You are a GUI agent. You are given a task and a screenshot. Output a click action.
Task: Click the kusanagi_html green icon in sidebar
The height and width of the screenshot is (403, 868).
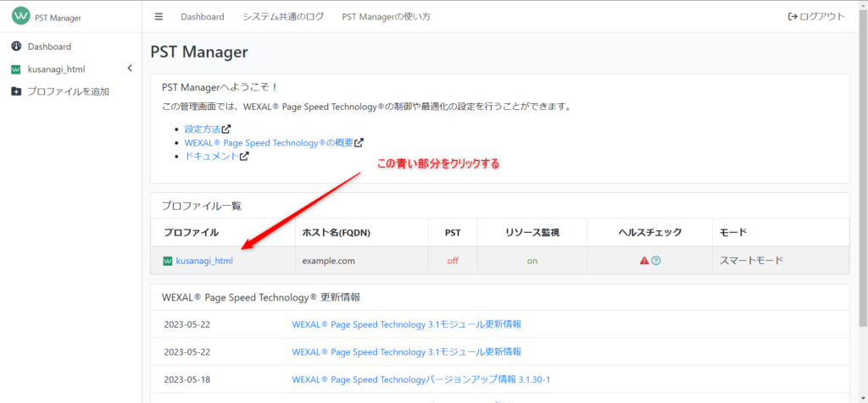pyautogui.click(x=16, y=69)
